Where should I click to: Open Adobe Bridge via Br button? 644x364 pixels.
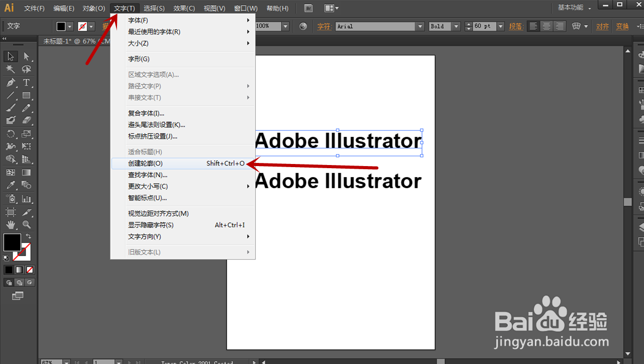pyautogui.click(x=309, y=8)
